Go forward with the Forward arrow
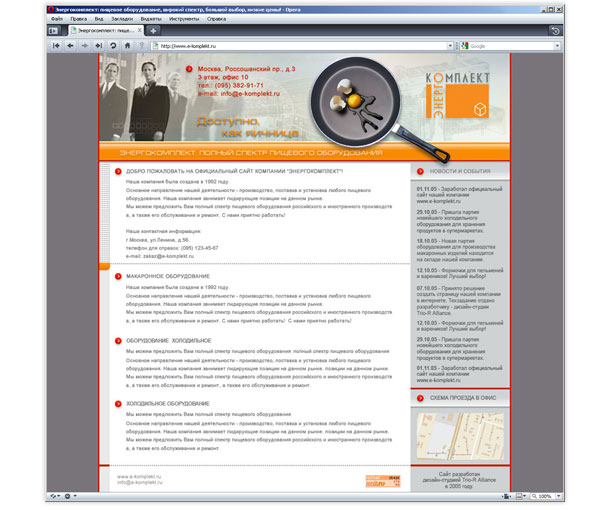The width and height of the screenshot is (610, 510). [x=84, y=46]
